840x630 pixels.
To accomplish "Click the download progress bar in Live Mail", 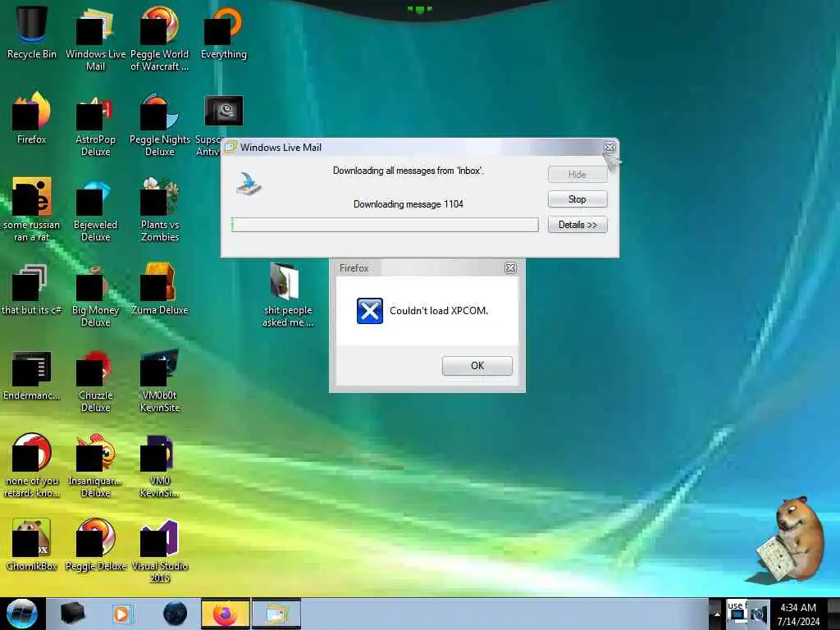I will tap(385, 225).
